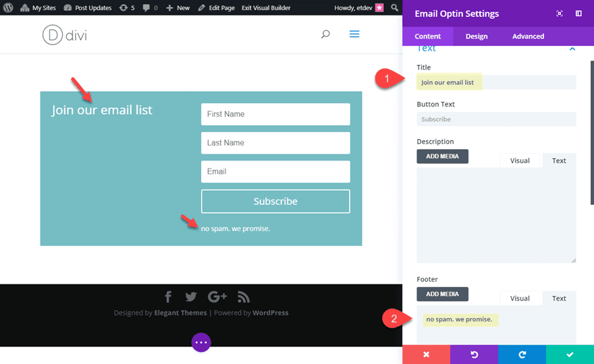
Task: Select Text tab of Description editor
Action: coord(559,160)
